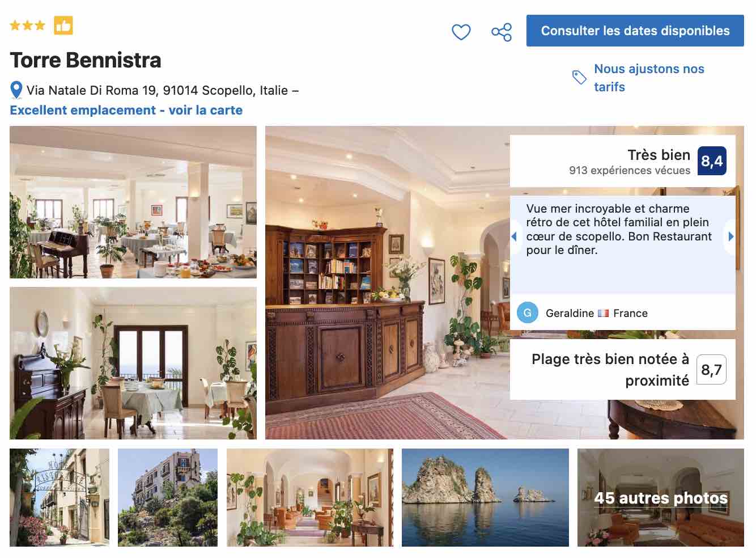Open the sea rocks Faraglioni photo
The height and width of the screenshot is (558, 756).
485,497
